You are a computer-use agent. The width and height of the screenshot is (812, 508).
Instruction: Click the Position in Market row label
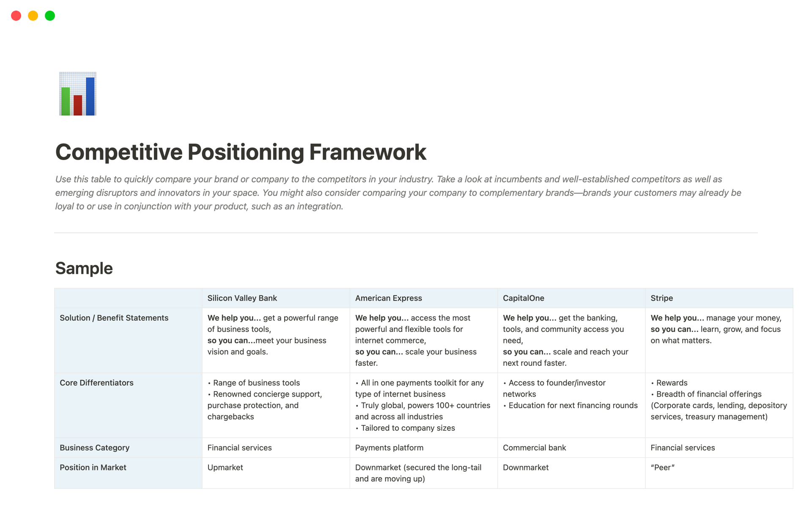[x=93, y=467]
